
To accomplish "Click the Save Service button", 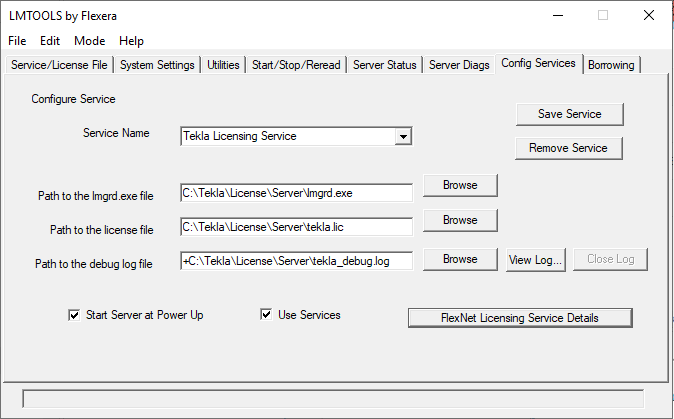I will pos(569,114).
